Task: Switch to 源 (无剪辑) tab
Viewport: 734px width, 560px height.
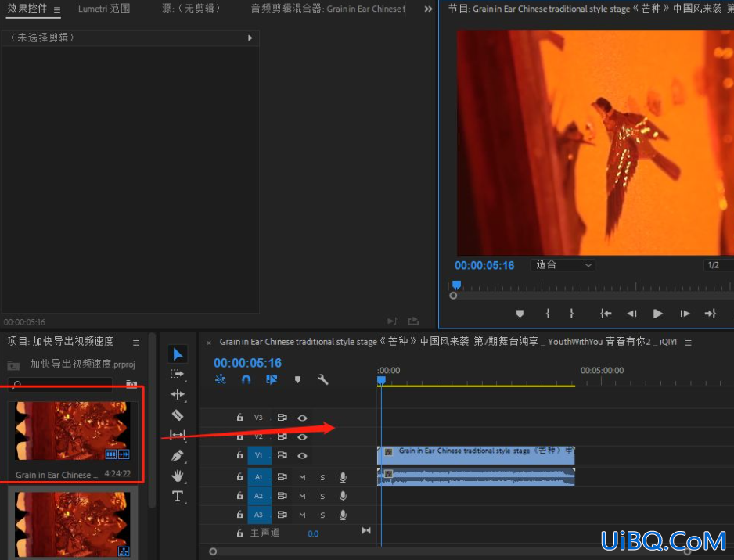Action: click(x=191, y=9)
